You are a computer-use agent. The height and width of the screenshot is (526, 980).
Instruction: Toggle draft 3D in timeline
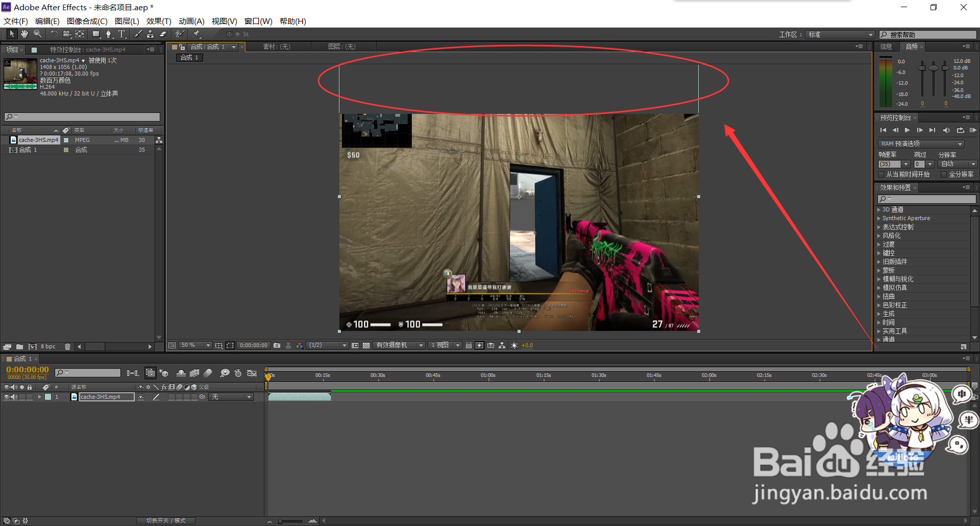[x=163, y=373]
